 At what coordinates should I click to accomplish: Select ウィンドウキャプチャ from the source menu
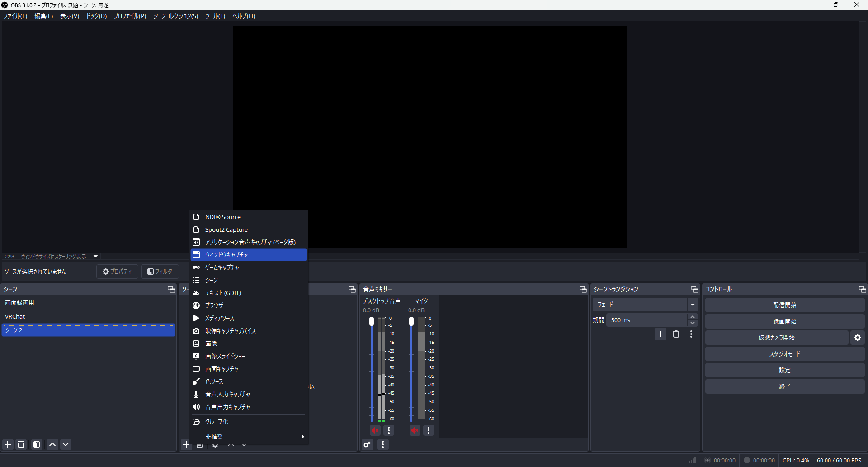click(x=248, y=255)
